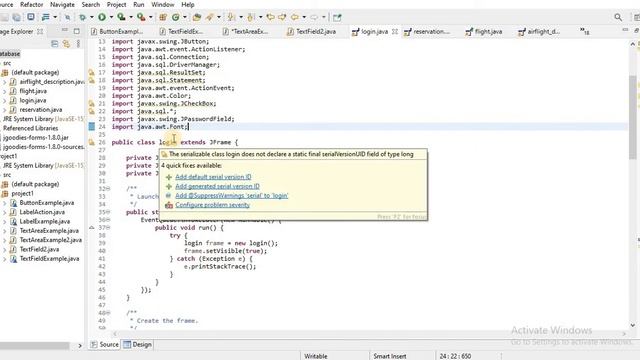Click the 'Writable' status bar field
Screen dimensions: 640x360
click(x=316, y=356)
